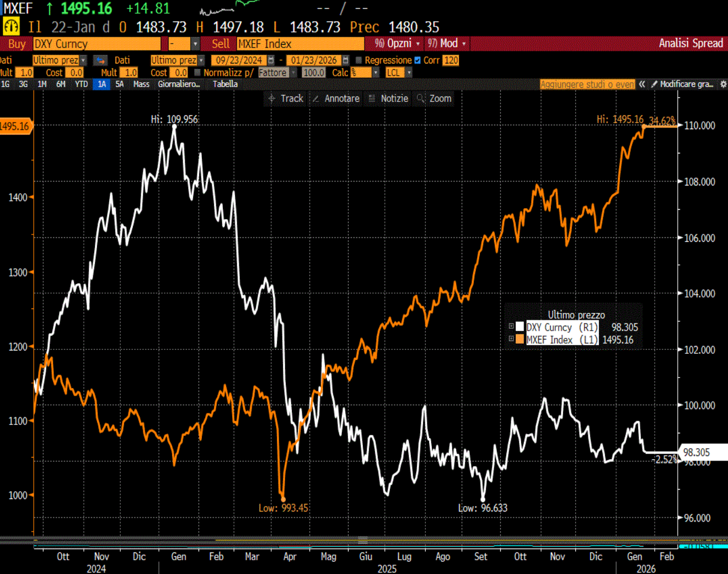728x574 pixels.
Task: Select the Annotare annotation tool
Action: [336, 98]
